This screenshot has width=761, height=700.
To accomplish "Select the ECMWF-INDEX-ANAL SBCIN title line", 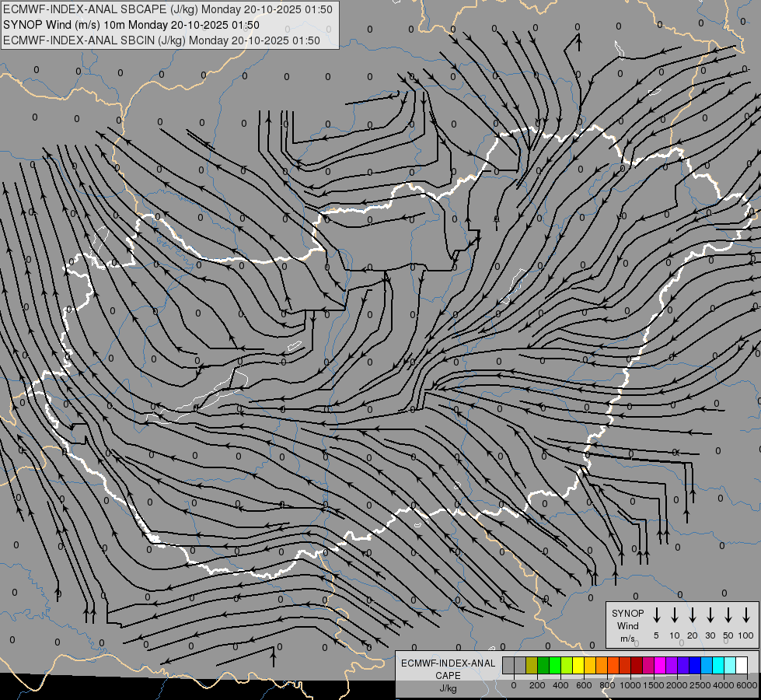I will pos(162,40).
